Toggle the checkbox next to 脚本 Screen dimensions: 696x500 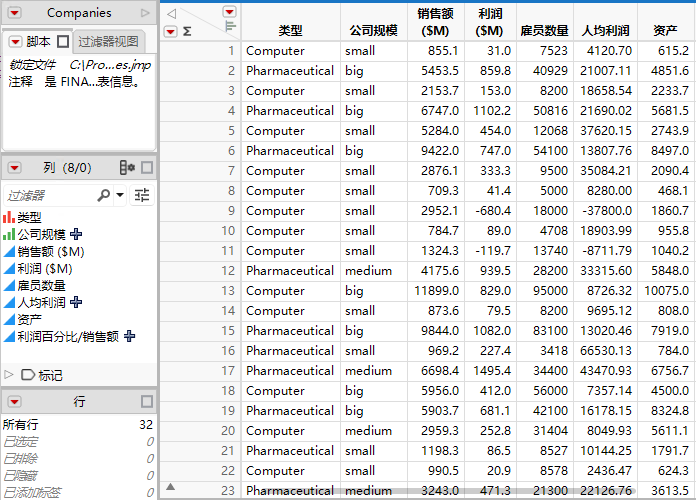[63, 42]
